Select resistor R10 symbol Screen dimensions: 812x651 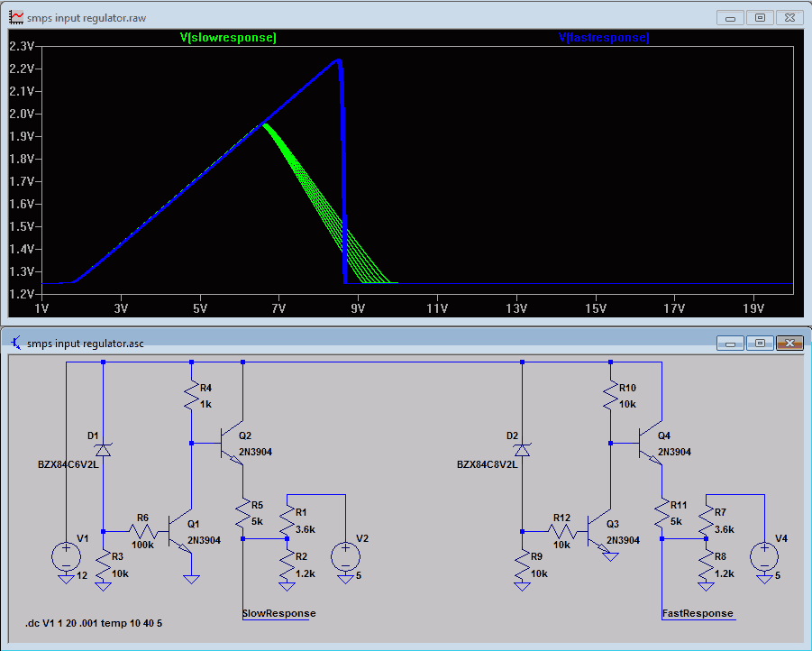click(610, 396)
